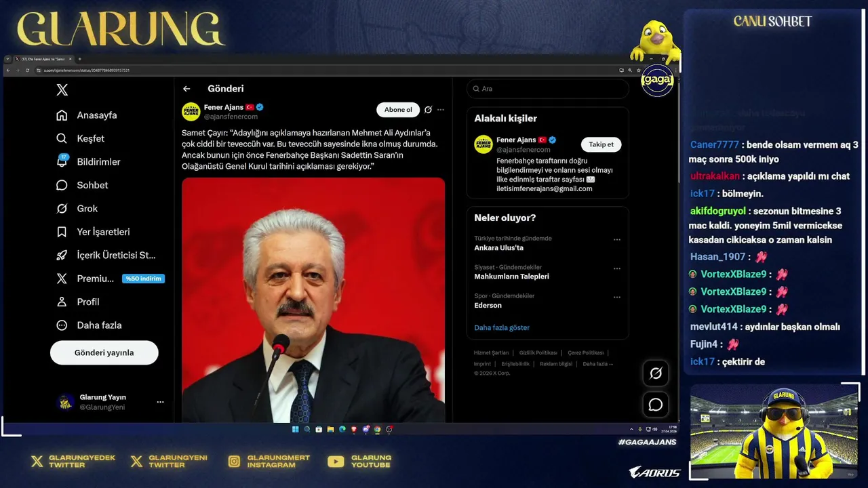This screenshot has width=868, height=488.
Task: Click Takip et for Fener Ajans
Action: [x=601, y=144]
